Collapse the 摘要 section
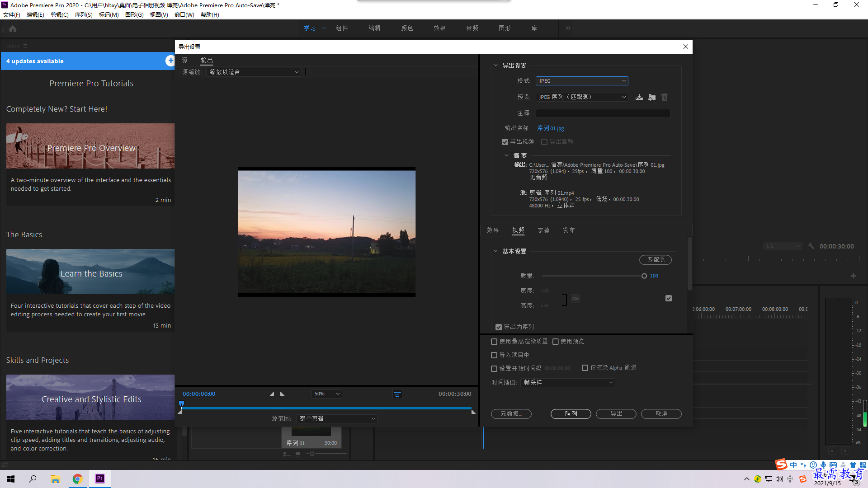Viewport: 868px width, 488px height. pos(506,155)
